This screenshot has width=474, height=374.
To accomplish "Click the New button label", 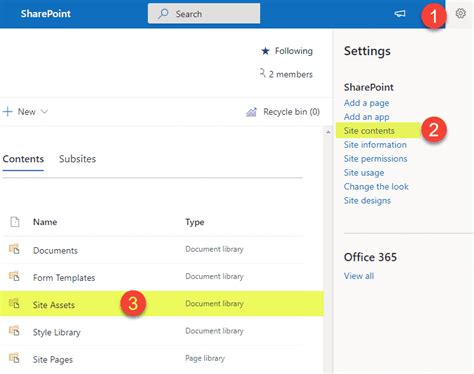I will click(x=27, y=112).
